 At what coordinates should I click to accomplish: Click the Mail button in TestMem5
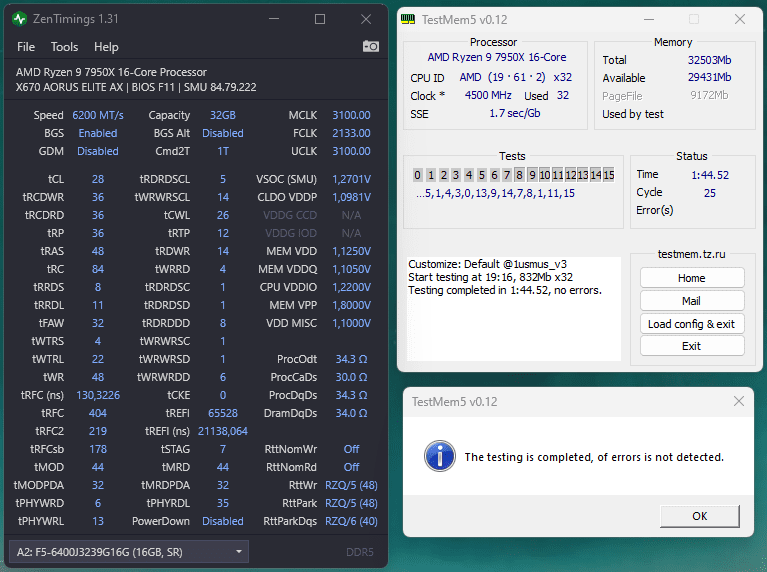(x=692, y=301)
